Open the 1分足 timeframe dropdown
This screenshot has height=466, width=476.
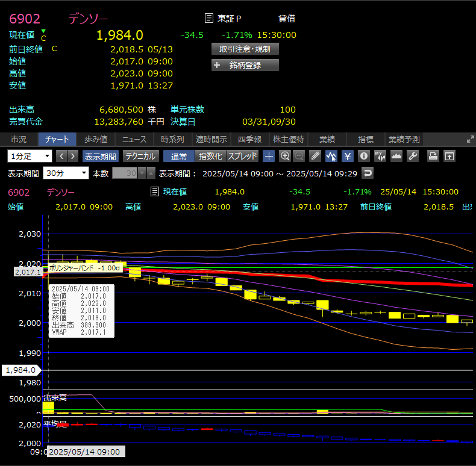coord(30,156)
